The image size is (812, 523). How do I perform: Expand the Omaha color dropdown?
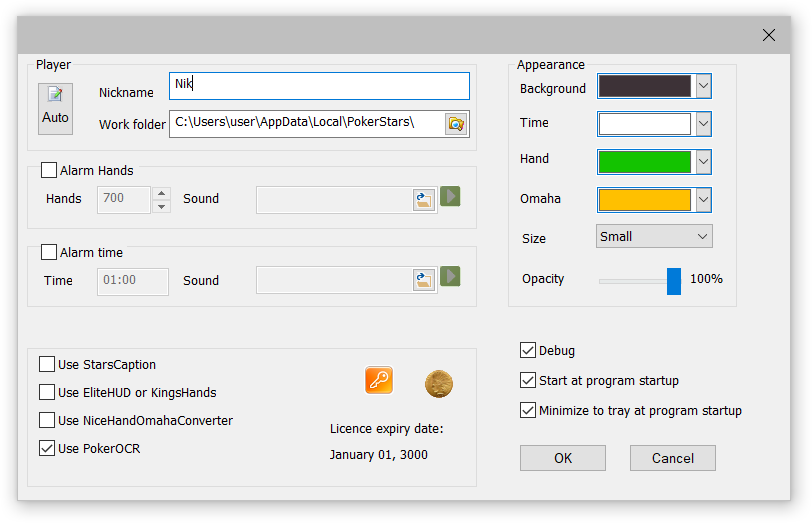click(703, 200)
